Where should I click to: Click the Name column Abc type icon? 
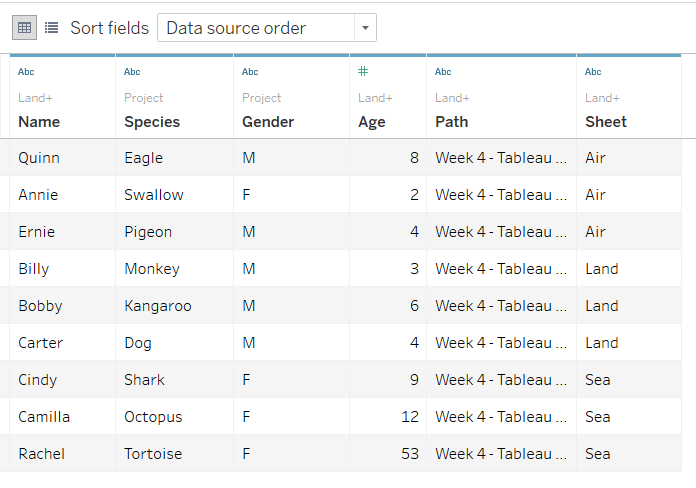pyautogui.click(x=26, y=72)
